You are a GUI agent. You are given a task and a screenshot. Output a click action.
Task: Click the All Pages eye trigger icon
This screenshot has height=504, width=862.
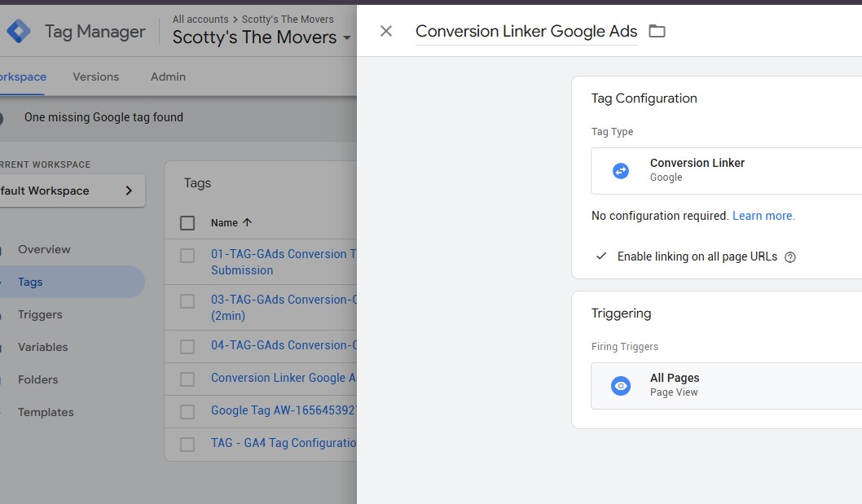click(621, 386)
